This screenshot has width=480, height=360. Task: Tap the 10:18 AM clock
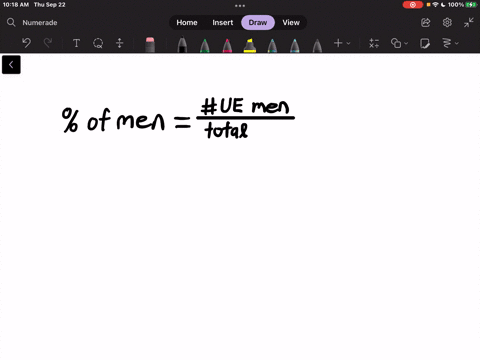tap(16, 5)
